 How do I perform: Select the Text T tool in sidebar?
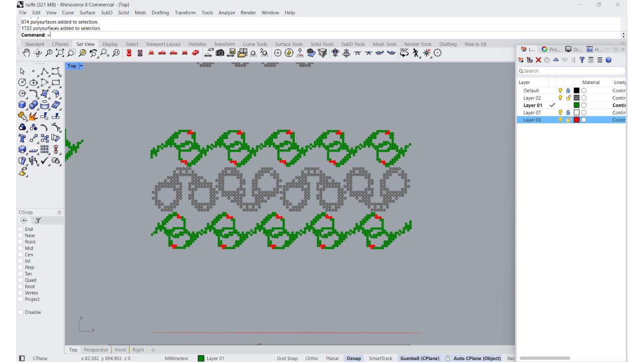coord(22,138)
